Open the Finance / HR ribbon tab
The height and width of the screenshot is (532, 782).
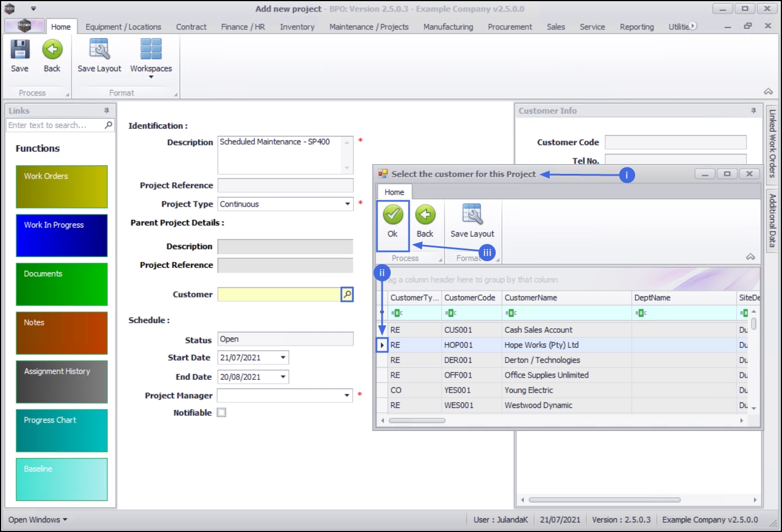pos(243,27)
